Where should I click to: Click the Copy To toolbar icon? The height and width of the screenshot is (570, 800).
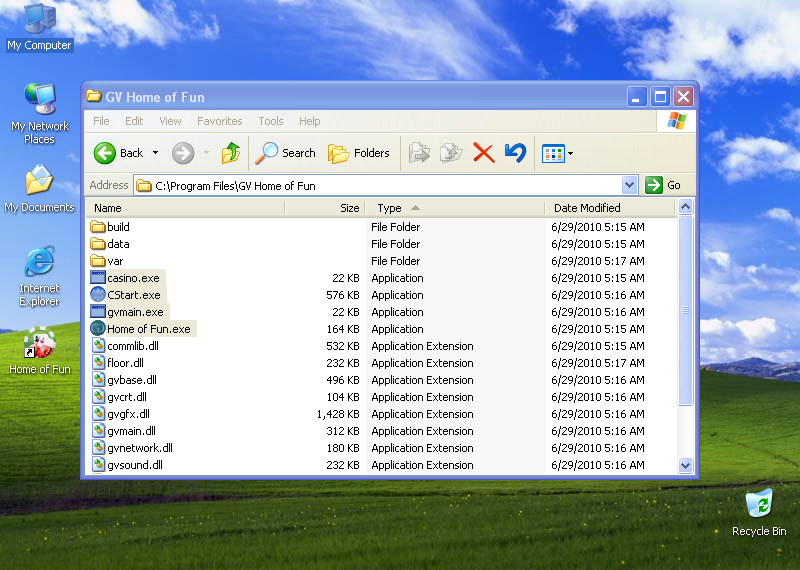click(451, 153)
